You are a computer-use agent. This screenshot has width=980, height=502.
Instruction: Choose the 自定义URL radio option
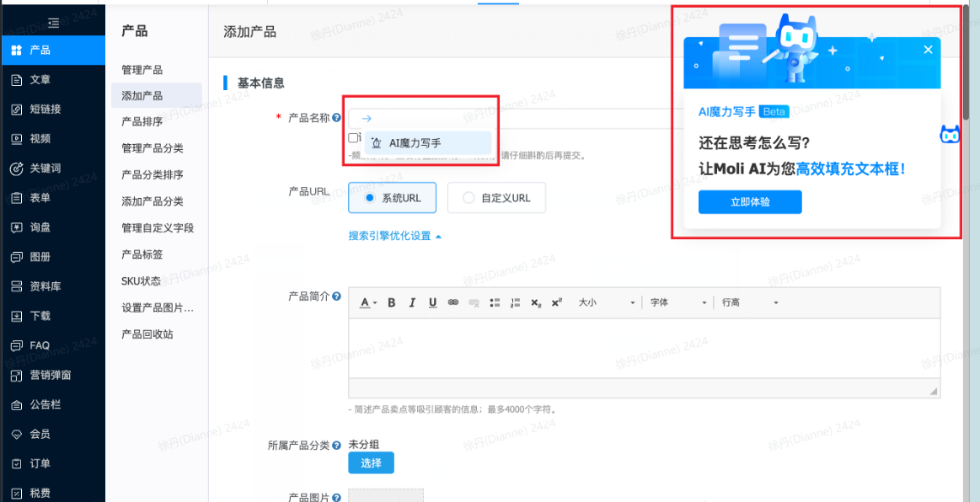(x=469, y=197)
